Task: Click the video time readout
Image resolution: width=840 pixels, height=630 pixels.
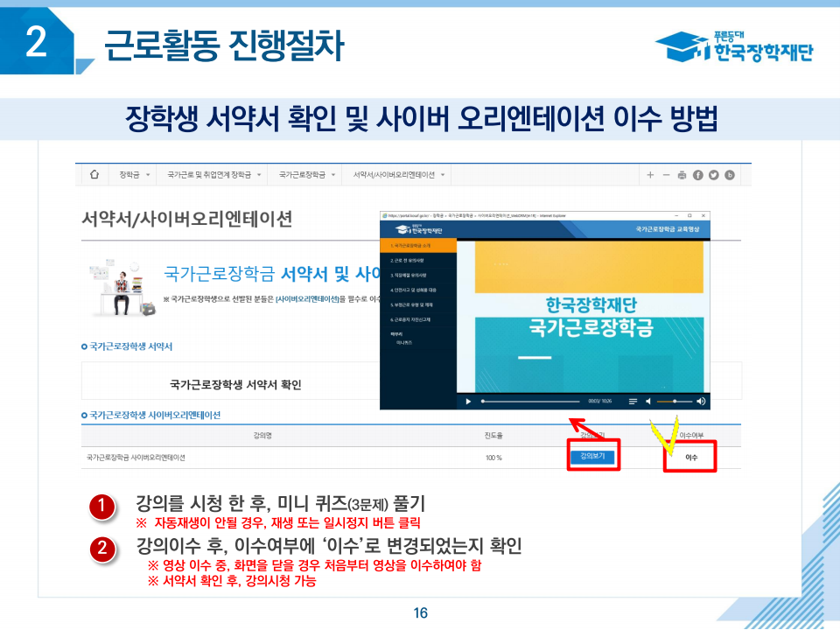Action: coord(600,402)
